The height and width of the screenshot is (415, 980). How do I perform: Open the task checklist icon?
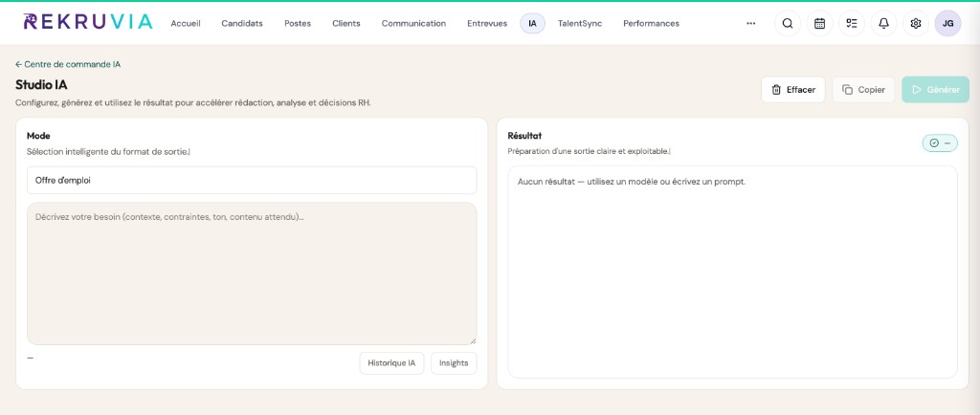pos(851,24)
